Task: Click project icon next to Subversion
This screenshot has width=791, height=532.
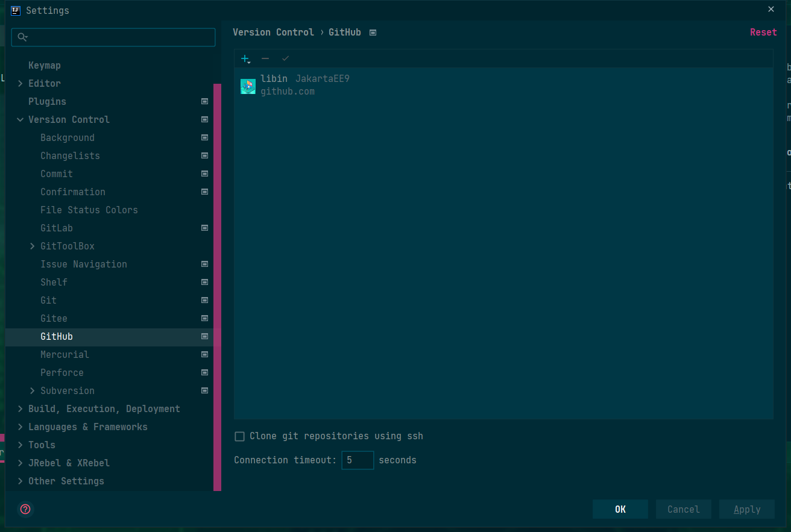Action: pos(204,390)
